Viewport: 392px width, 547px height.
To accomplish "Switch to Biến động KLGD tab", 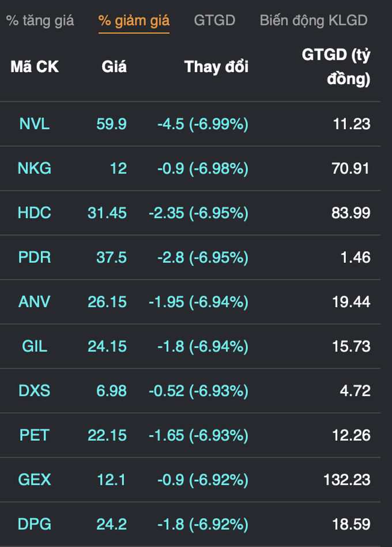I will coord(314,21).
